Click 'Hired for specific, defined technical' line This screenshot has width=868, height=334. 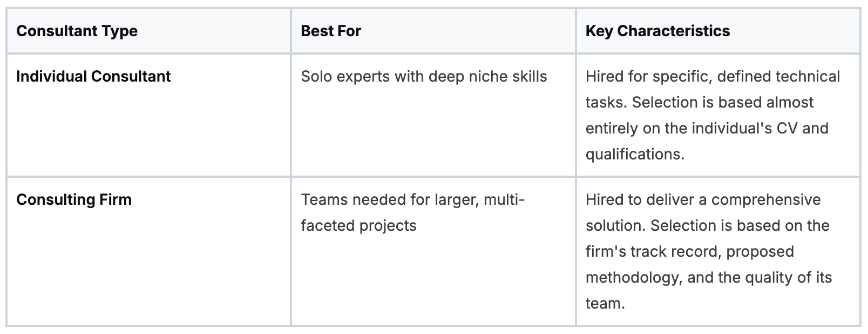713,77
